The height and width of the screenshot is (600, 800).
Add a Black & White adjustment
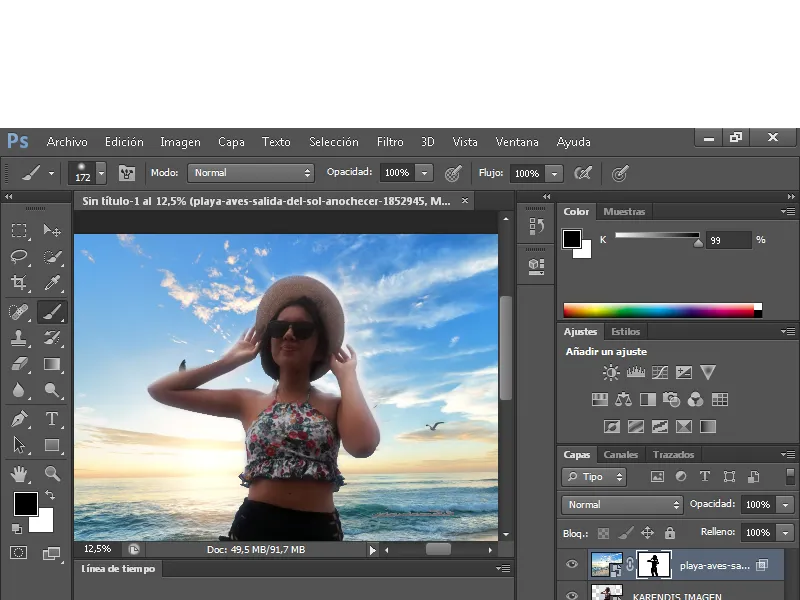click(648, 399)
